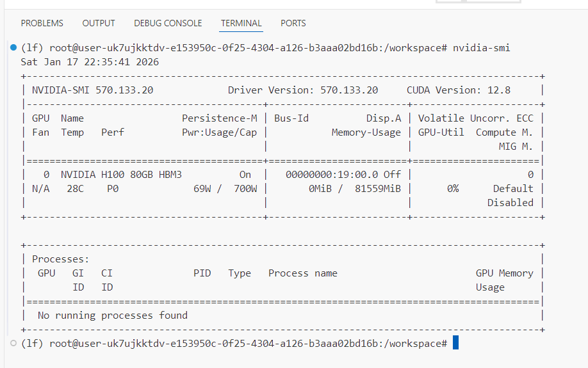Click the 'Volatile Uncorr. ECC' header
The height and width of the screenshot is (368, 588).
click(x=476, y=118)
